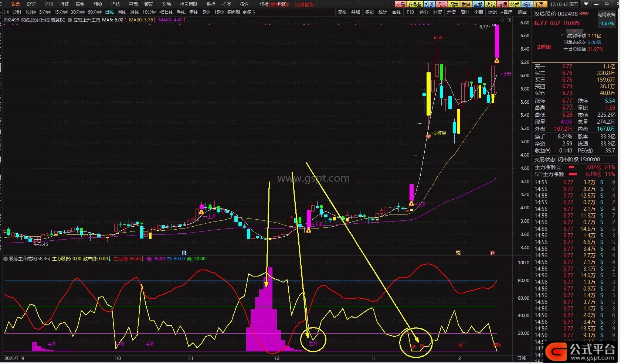Click the red 主力净额 bar indicator
This screenshot has height=364, width=621.
point(572,167)
